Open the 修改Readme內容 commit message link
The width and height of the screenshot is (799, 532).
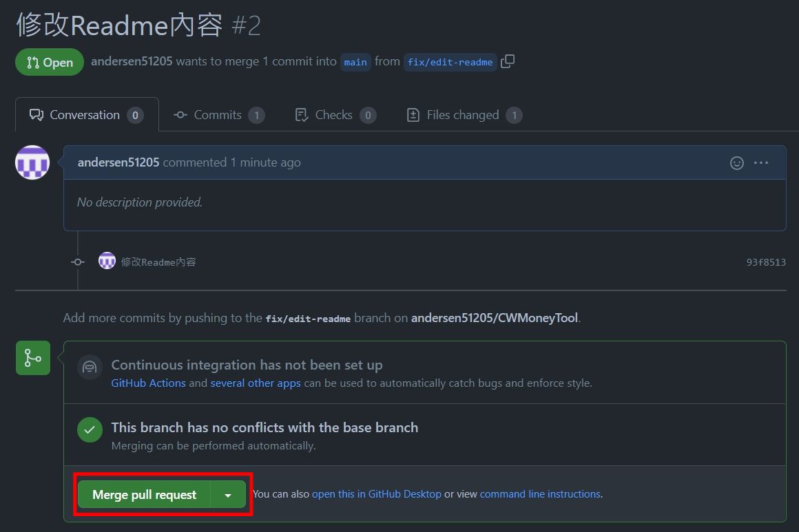pyautogui.click(x=158, y=262)
